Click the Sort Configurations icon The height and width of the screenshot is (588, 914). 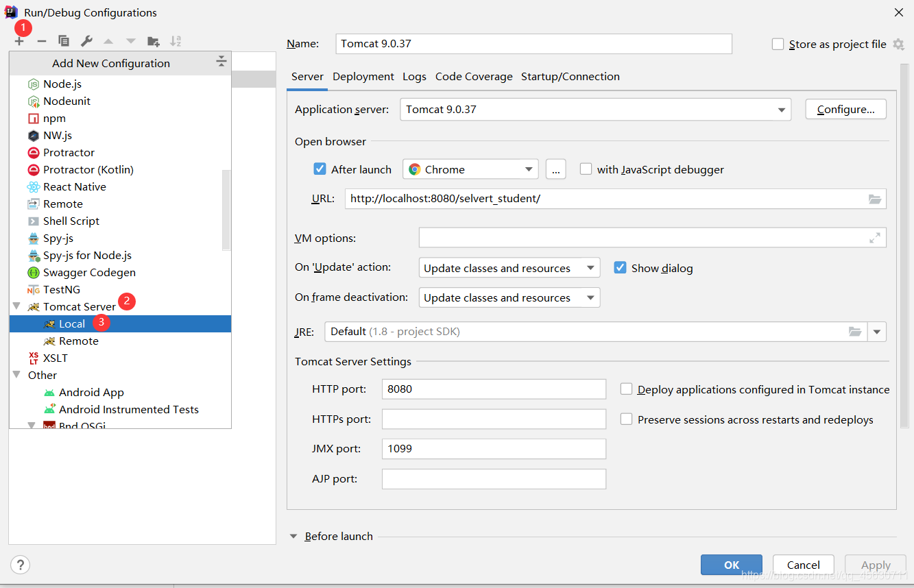pyautogui.click(x=176, y=41)
